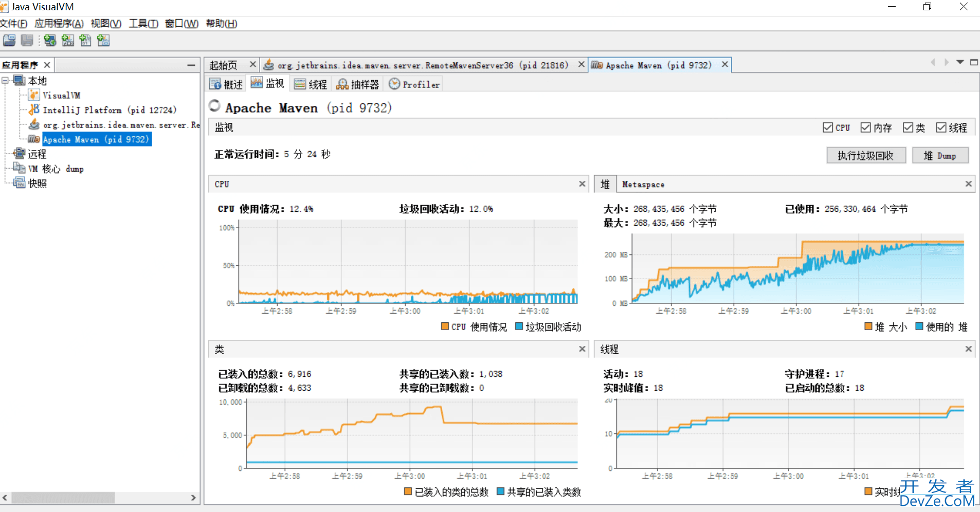The height and width of the screenshot is (512, 980).
Task: Click the left arrow of horizontal scrollbar
Action: coord(5,498)
